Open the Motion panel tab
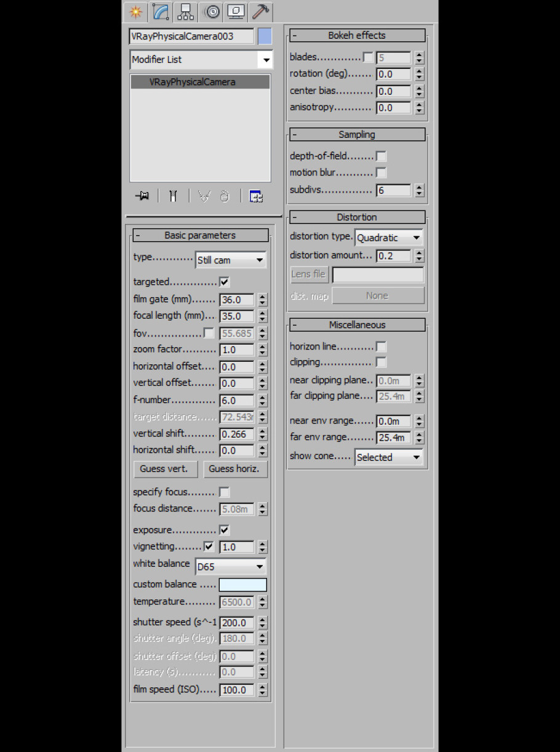 [212, 12]
